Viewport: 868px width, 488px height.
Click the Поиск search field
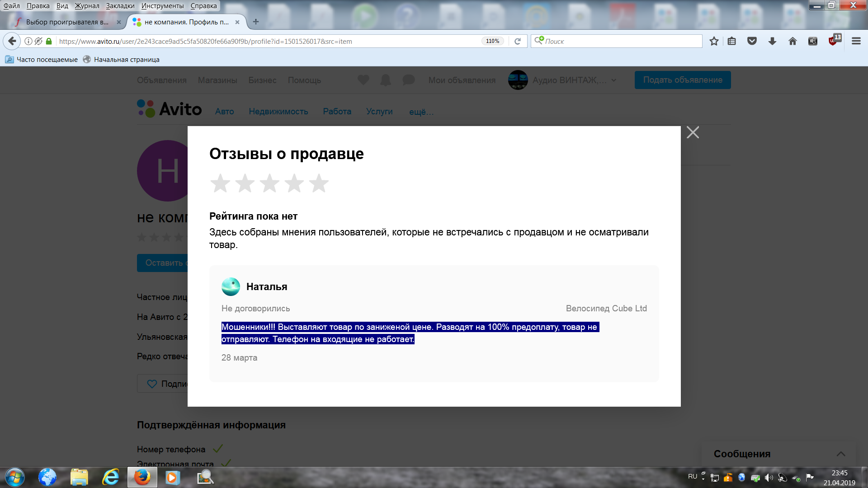619,41
